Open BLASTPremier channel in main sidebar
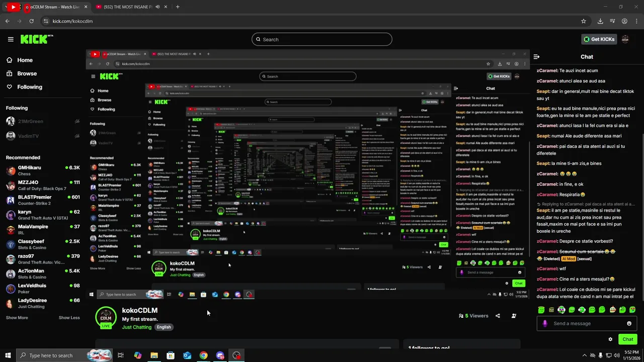This screenshot has height=362, width=644. click(x=43, y=200)
